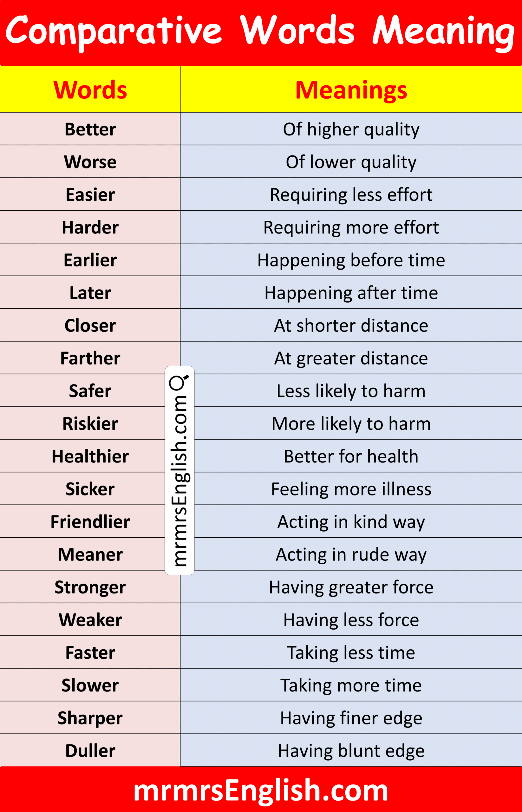Select the word 'Stronger'
The height and width of the screenshot is (812, 522).
click(90, 587)
